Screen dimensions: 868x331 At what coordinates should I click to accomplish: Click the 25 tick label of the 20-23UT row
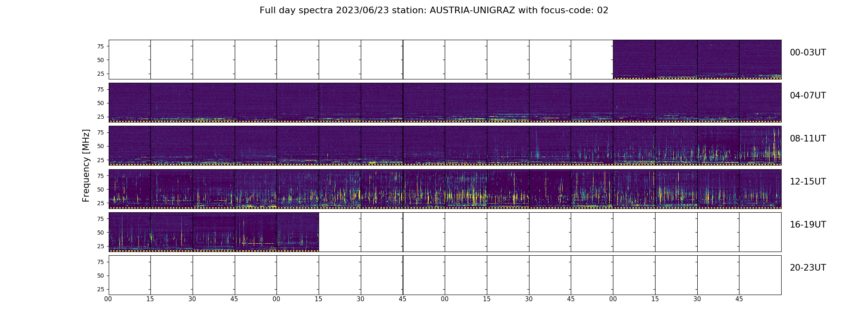[100, 289]
